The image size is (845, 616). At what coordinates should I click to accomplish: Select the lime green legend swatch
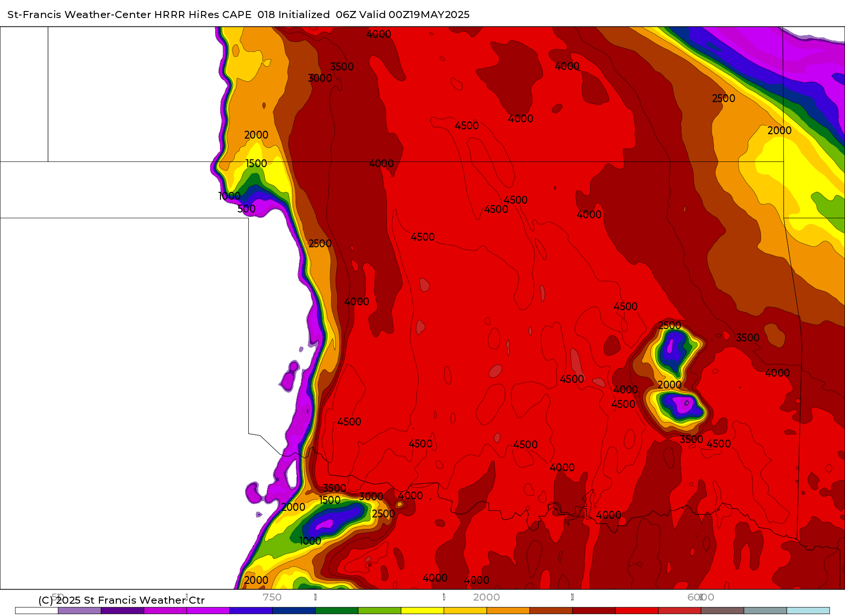point(380,611)
